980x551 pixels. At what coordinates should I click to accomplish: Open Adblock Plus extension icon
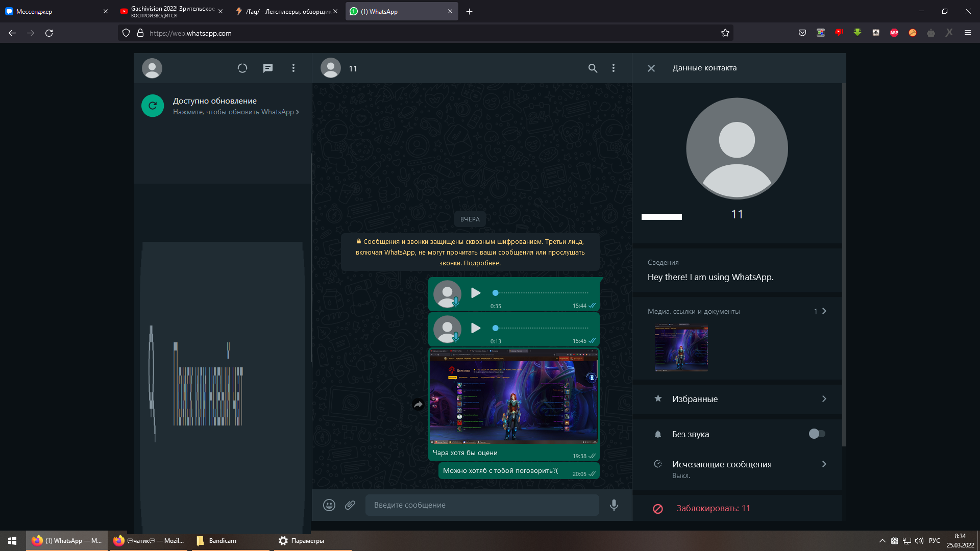[x=894, y=33]
